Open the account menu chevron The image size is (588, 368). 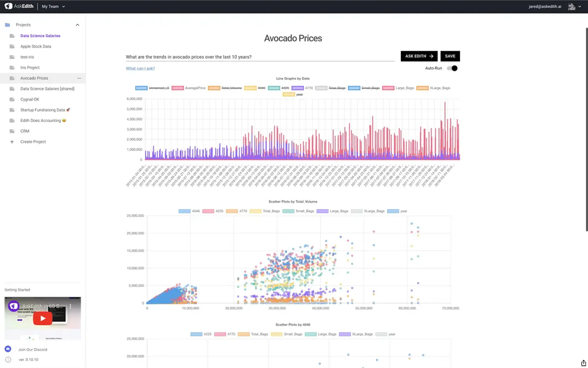(x=580, y=6)
